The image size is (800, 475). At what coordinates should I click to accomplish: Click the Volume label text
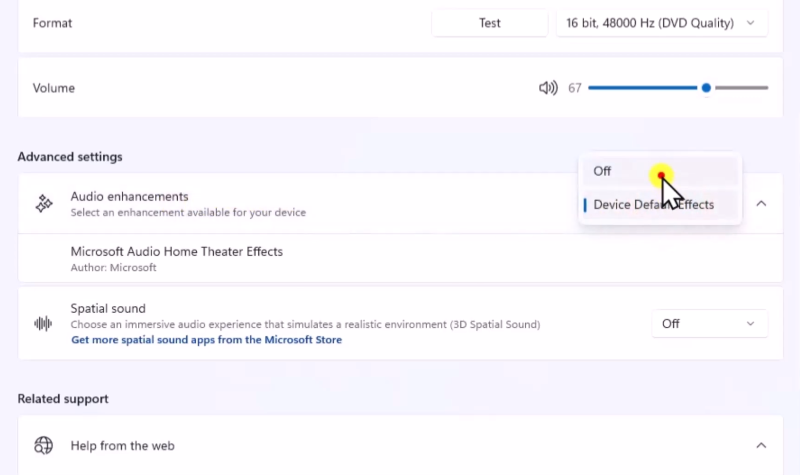click(x=54, y=88)
